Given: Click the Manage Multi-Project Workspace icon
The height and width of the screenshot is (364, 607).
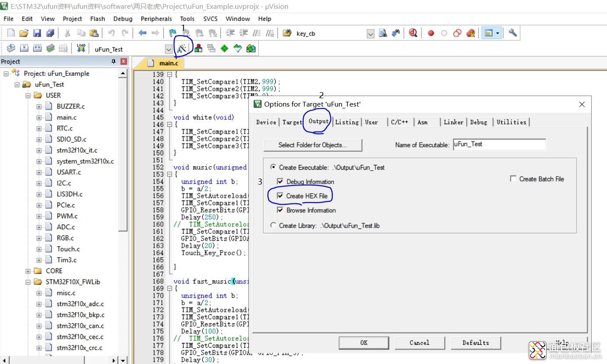Looking at the screenshot, I should (212, 49).
